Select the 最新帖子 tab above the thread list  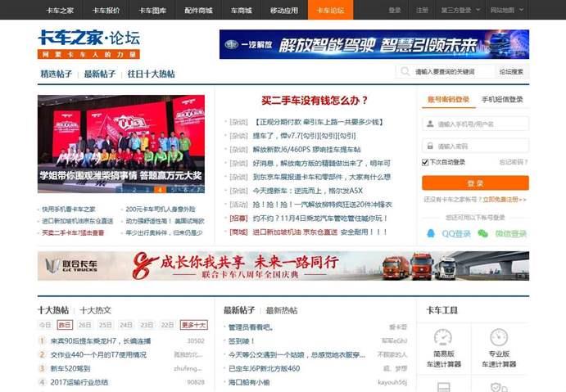(239, 310)
